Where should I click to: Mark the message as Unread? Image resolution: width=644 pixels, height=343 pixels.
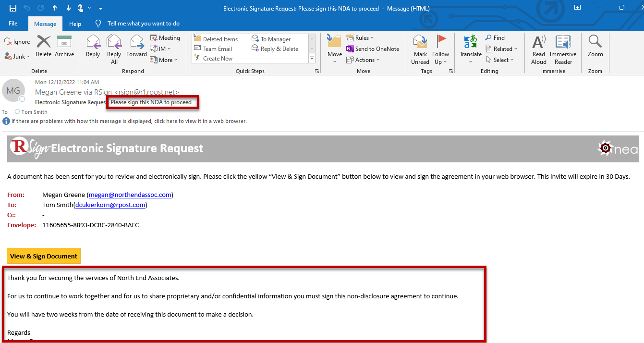point(420,49)
